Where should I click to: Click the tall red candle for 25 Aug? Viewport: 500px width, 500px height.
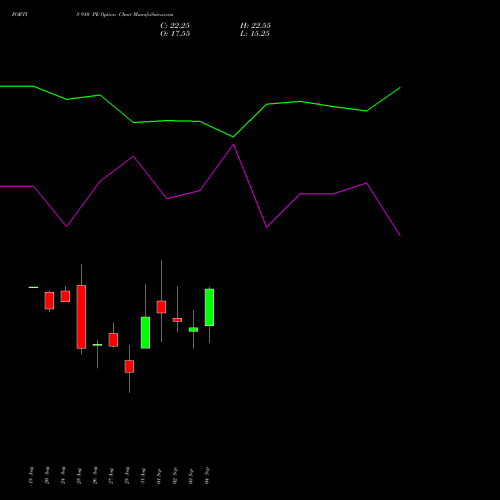click(x=81, y=317)
